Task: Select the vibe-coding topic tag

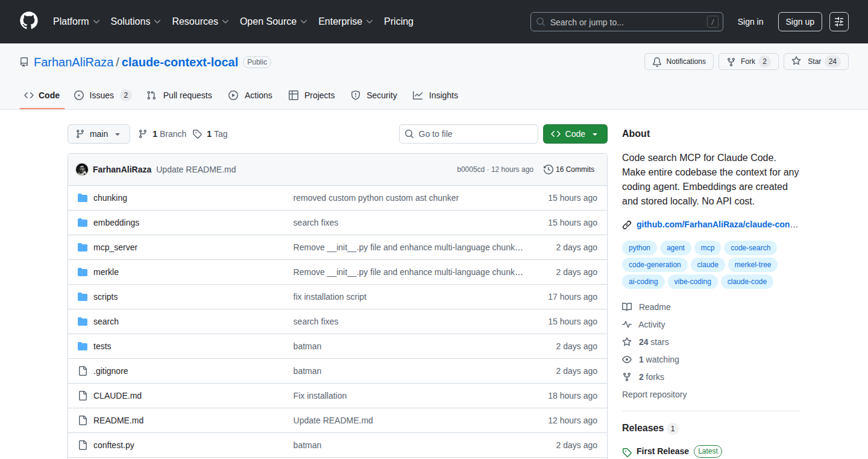Action: pos(693,282)
